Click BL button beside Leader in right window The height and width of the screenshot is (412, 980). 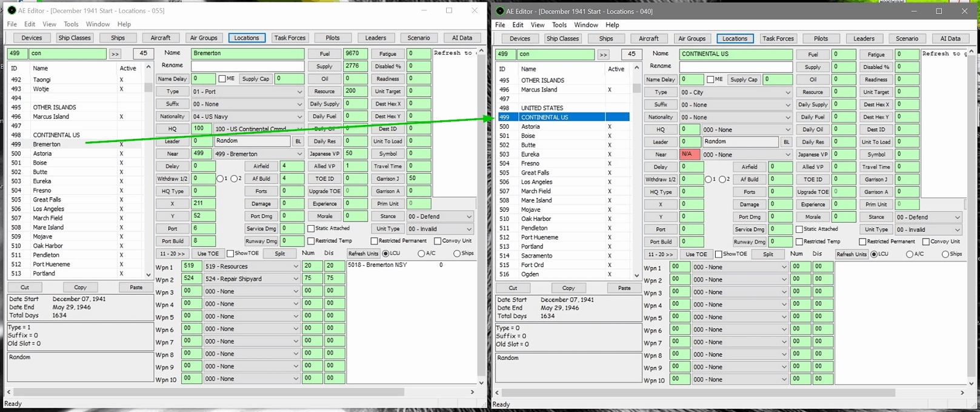pyautogui.click(x=786, y=141)
